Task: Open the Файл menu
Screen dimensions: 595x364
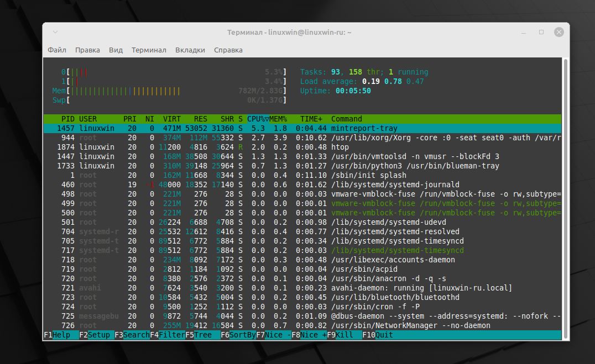Action: [57, 50]
